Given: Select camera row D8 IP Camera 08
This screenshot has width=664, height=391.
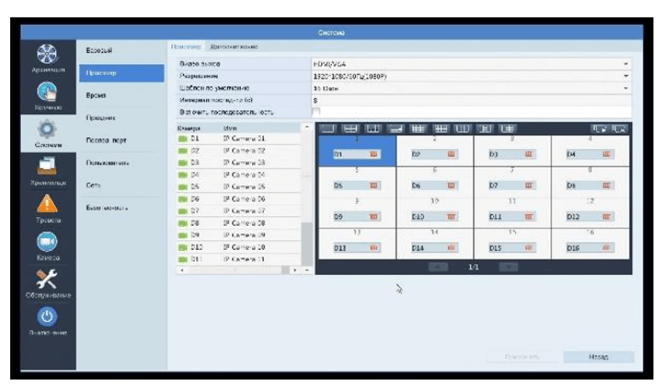Looking at the screenshot, I should point(238,223).
